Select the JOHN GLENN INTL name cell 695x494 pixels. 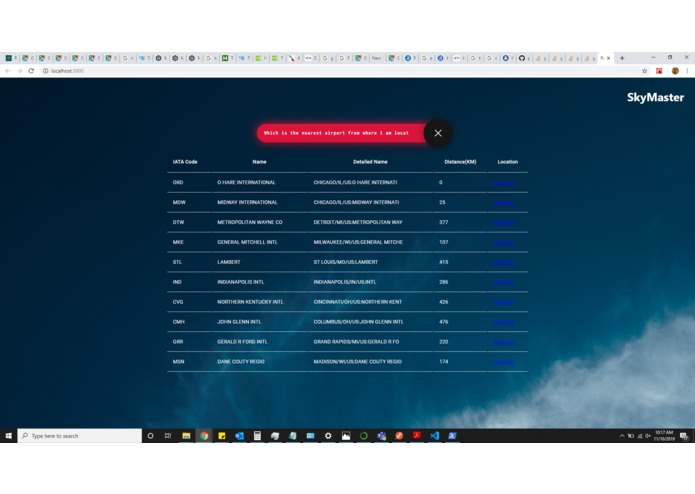pyautogui.click(x=239, y=322)
